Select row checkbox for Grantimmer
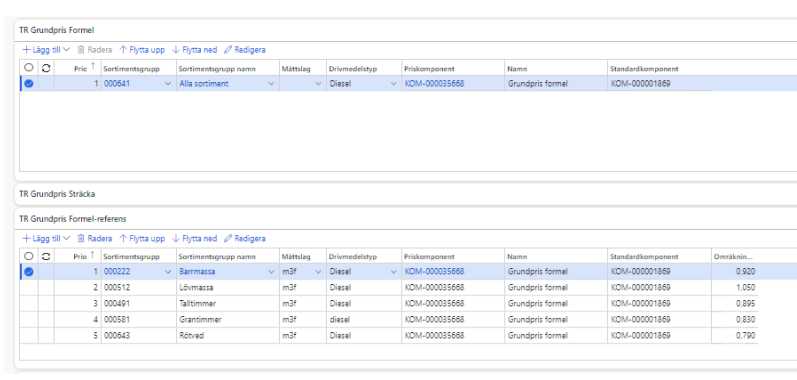797x380 pixels. (x=29, y=320)
